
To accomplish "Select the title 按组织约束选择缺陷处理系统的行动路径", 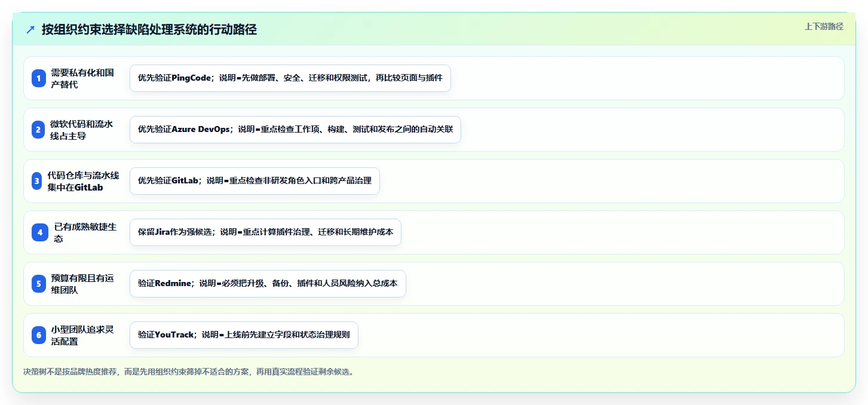I will tap(149, 30).
